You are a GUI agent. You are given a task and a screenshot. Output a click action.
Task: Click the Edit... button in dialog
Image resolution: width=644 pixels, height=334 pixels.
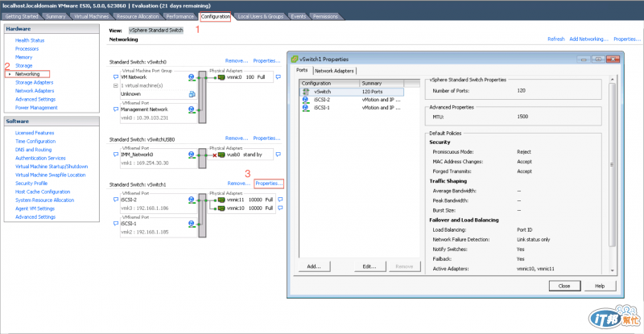click(x=369, y=266)
